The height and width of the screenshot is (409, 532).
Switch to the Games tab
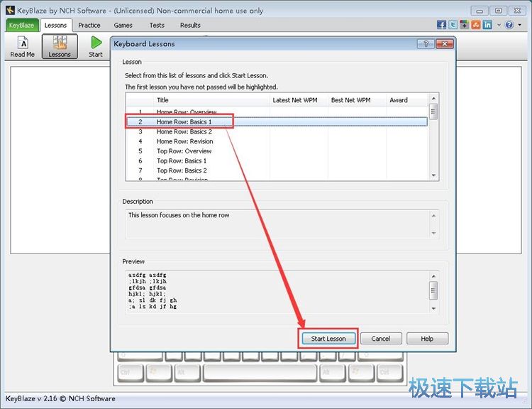pos(123,26)
